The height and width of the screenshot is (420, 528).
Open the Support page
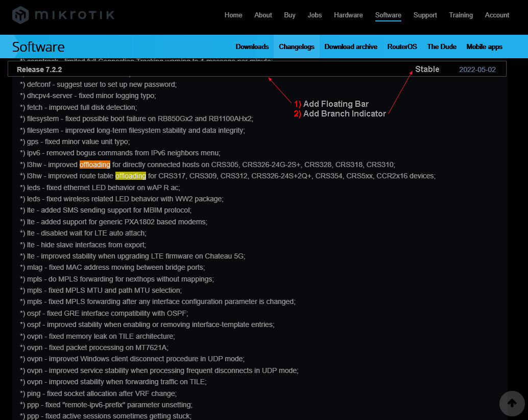pos(425,15)
